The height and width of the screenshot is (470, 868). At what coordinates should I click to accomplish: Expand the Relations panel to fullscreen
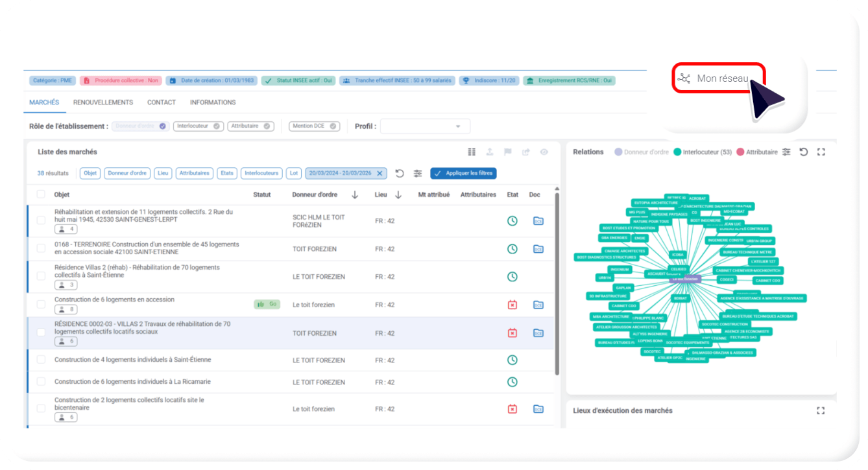tap(821, 152)
